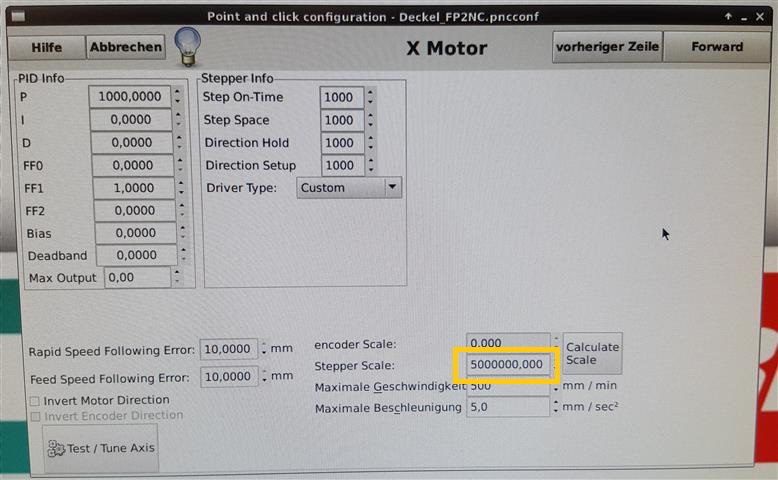Click the Stepper Info group label
This screenshot has height=480, width=778.
click(237, 78)
